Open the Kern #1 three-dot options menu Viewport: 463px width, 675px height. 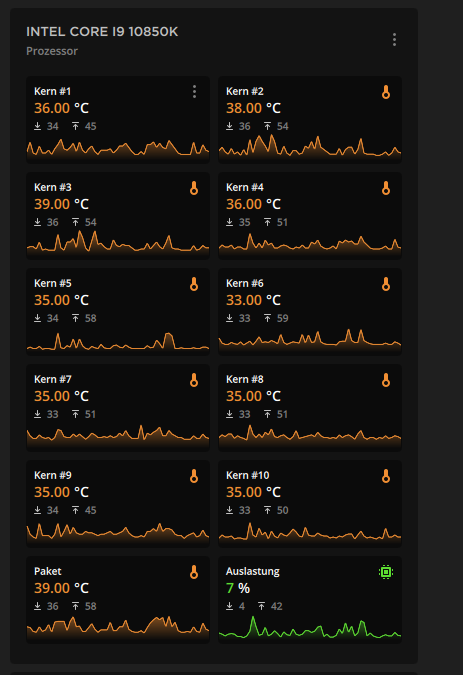(194, 92)
